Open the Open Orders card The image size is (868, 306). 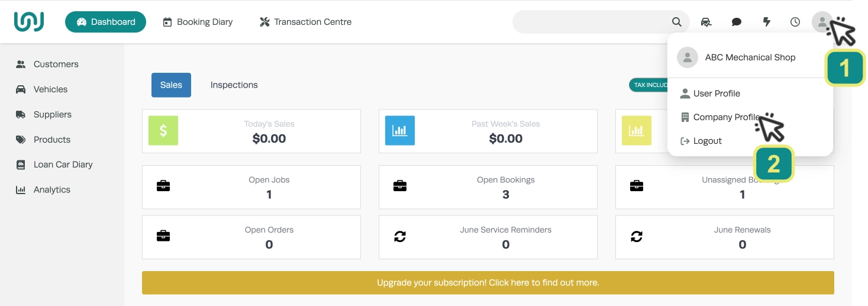tap(251, 237)
